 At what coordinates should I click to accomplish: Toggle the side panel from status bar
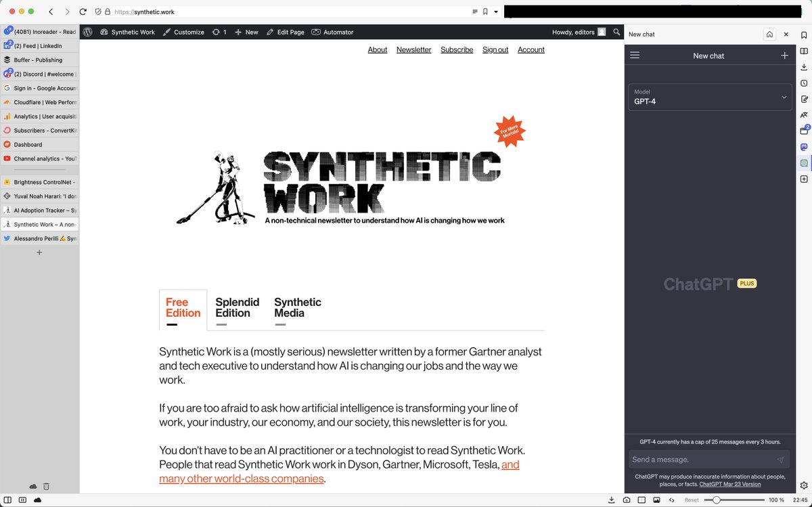click(7, 500)
